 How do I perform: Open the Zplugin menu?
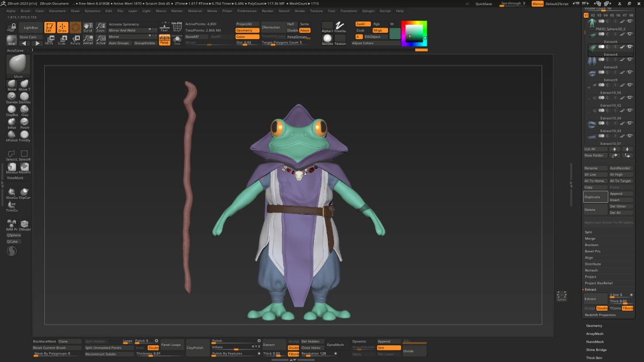(x=368, y=11)
